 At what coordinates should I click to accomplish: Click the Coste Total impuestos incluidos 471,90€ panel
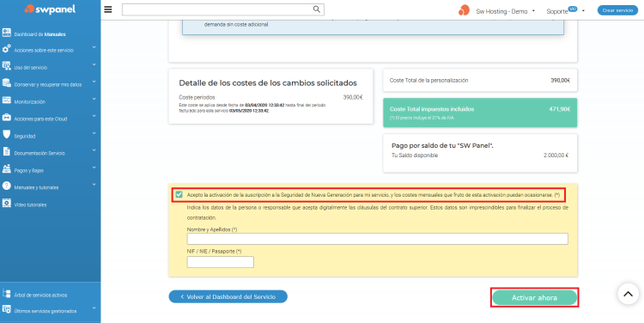[480, 113]
